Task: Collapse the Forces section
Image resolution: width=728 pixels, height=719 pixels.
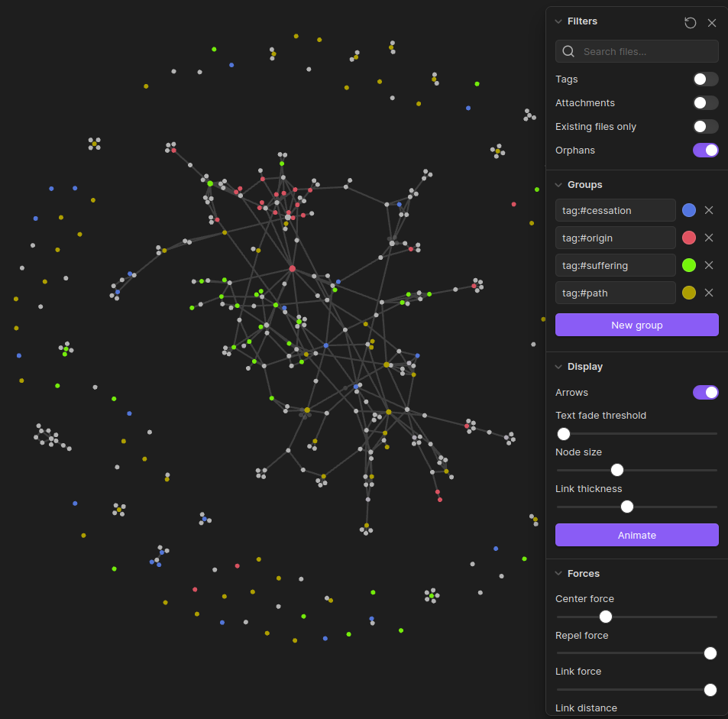Action: point(558,574)
